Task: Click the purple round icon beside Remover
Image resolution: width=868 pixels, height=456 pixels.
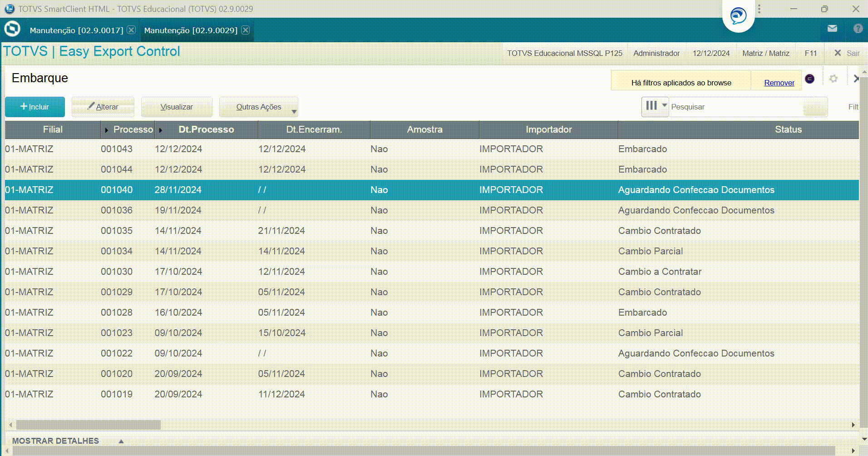Action: point(809,79)
